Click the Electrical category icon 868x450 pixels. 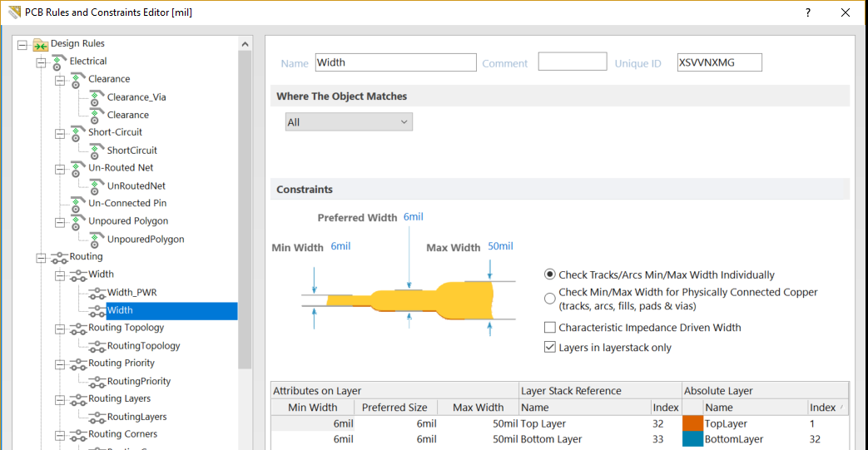point(59,62)
